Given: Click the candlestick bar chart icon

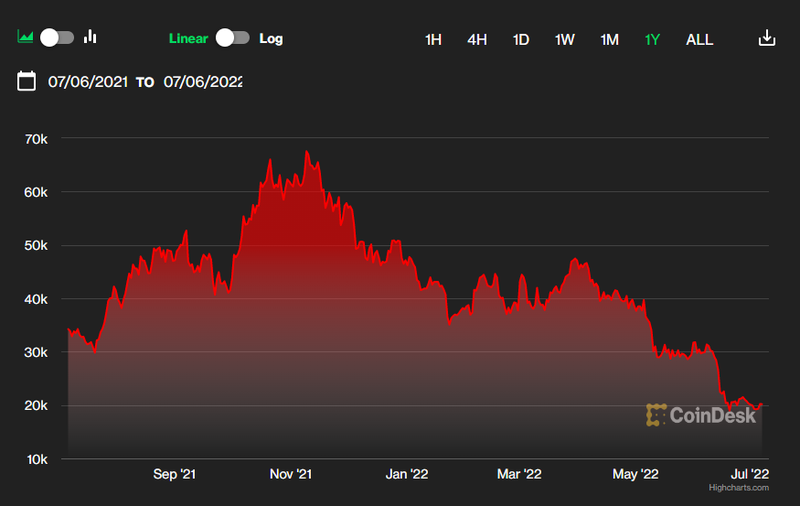Looking at the screenshot, I should (91, 38).
